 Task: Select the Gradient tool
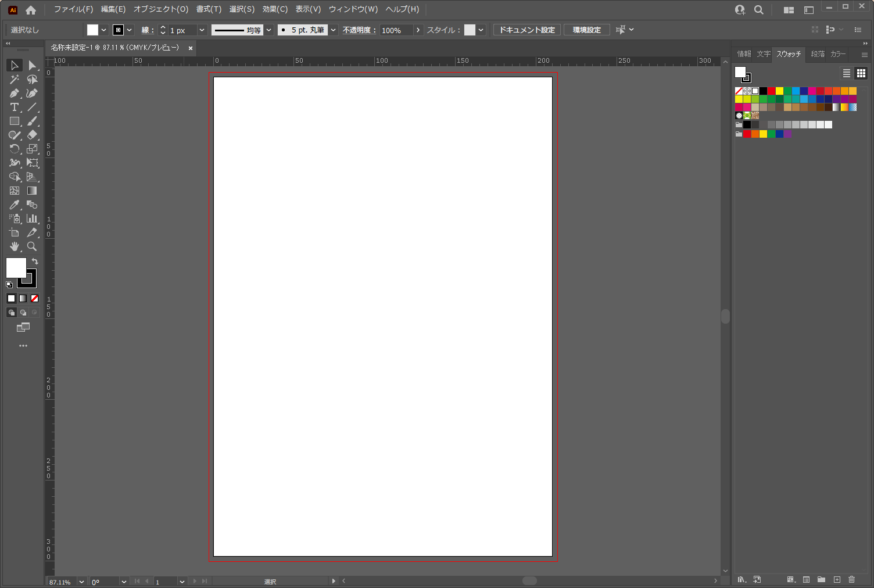(33, 191)
